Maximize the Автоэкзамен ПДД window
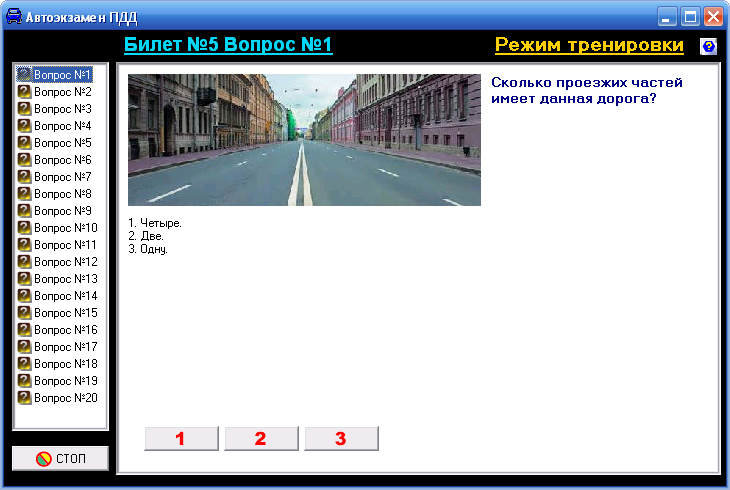The height and width of the screenshot is (490, 730). coord(690,16)
